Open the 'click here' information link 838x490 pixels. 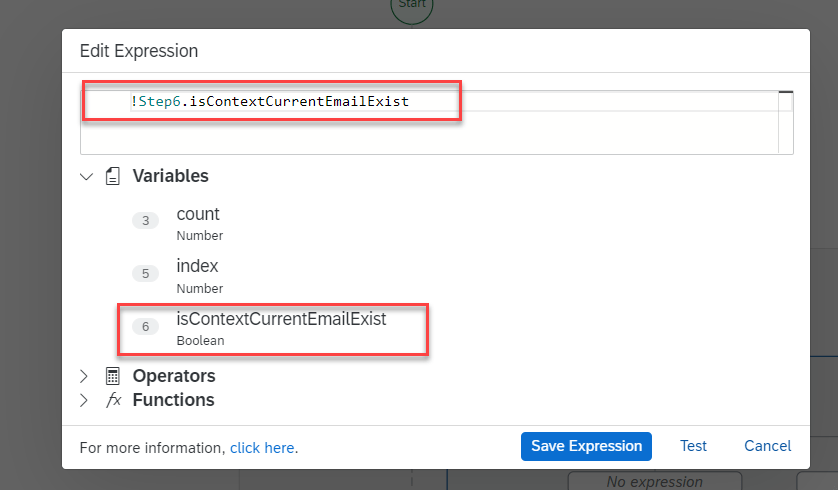click(x=262, y=448)
